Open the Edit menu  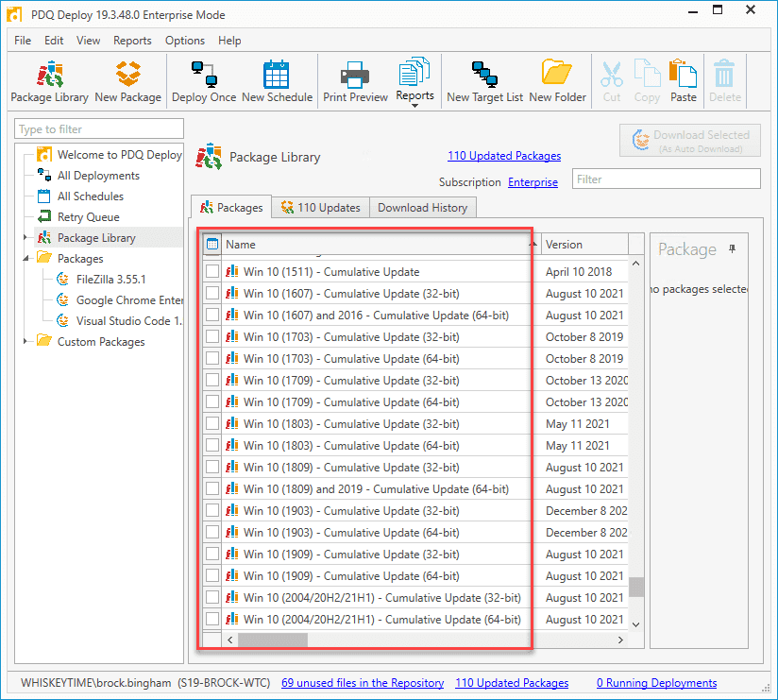point(54,41)
